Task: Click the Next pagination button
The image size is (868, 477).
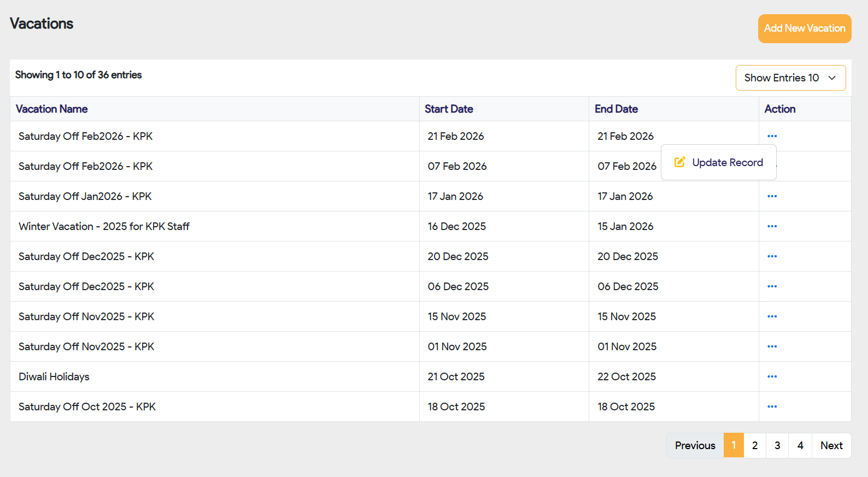Action: pyautogui.click(x=831, y=445)
